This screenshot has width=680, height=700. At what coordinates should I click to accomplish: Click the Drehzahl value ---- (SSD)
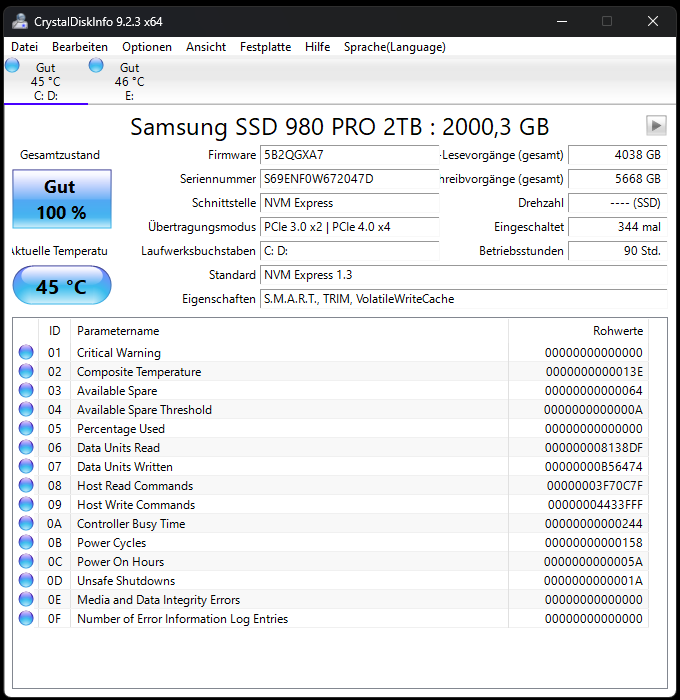pyautogui.click(x=617, y=203)
